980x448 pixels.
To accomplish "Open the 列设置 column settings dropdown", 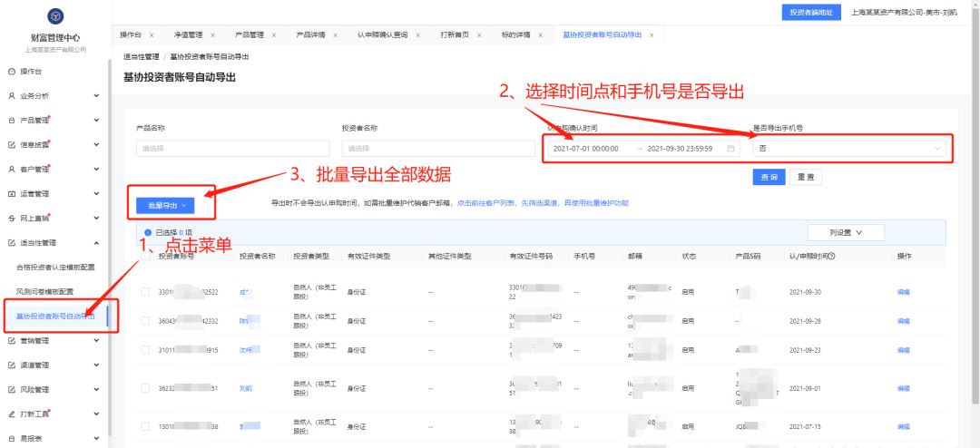I will (x=844, y=233).
